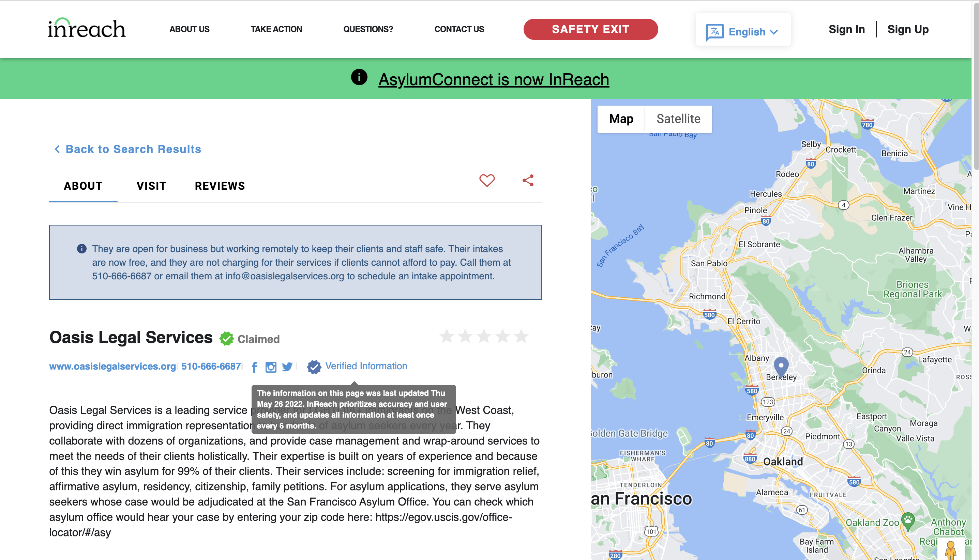Switch to the Visit tab
This screenshot has height=560, width=979.
(151, 186)
